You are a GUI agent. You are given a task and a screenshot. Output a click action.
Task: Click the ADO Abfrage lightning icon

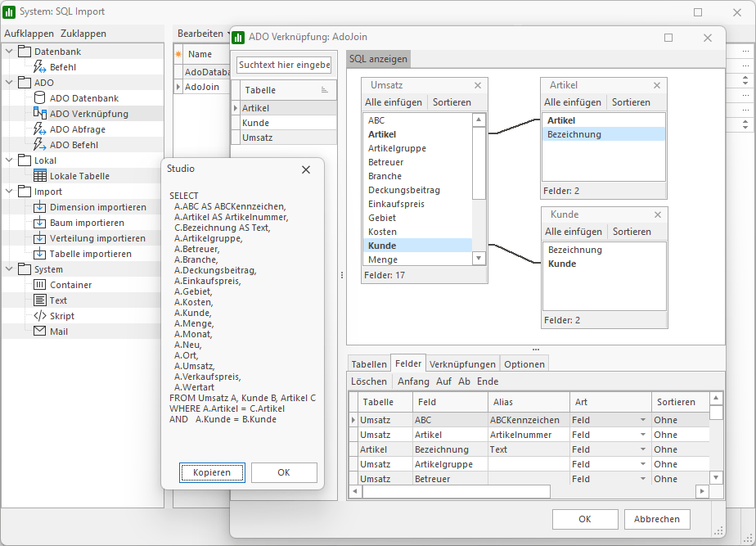pos(40,129)
